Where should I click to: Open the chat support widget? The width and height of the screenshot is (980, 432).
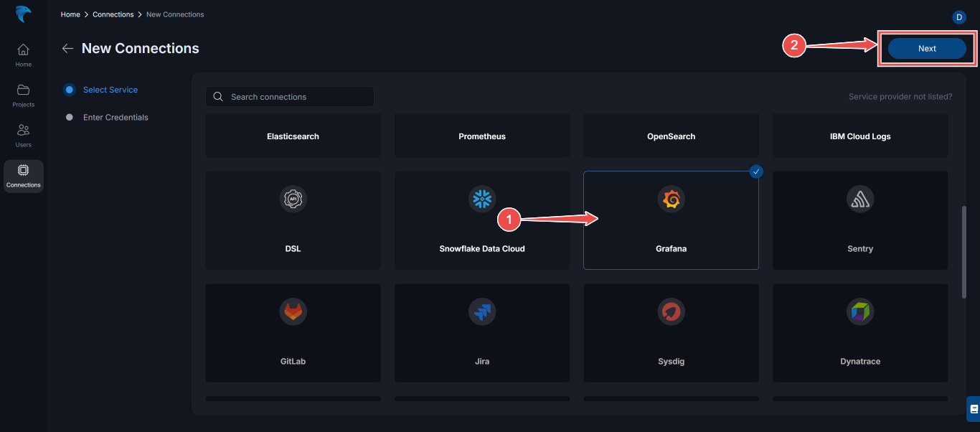(x=972, y=408)
